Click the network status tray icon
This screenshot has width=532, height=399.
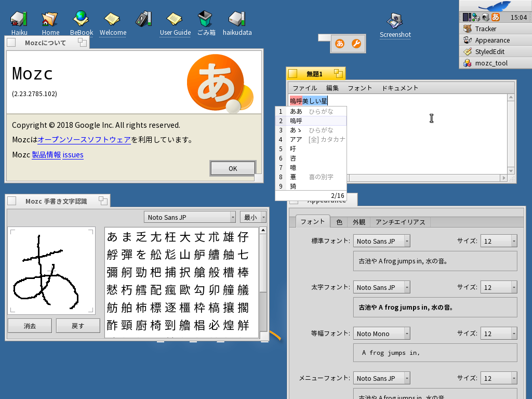(x=476, y=17)
